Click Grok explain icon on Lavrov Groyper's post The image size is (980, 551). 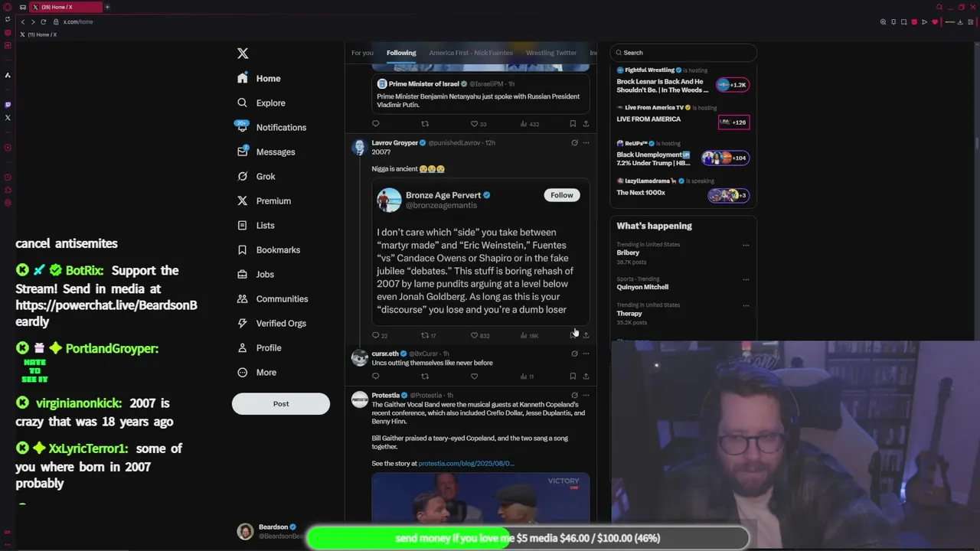click(574, 142)
